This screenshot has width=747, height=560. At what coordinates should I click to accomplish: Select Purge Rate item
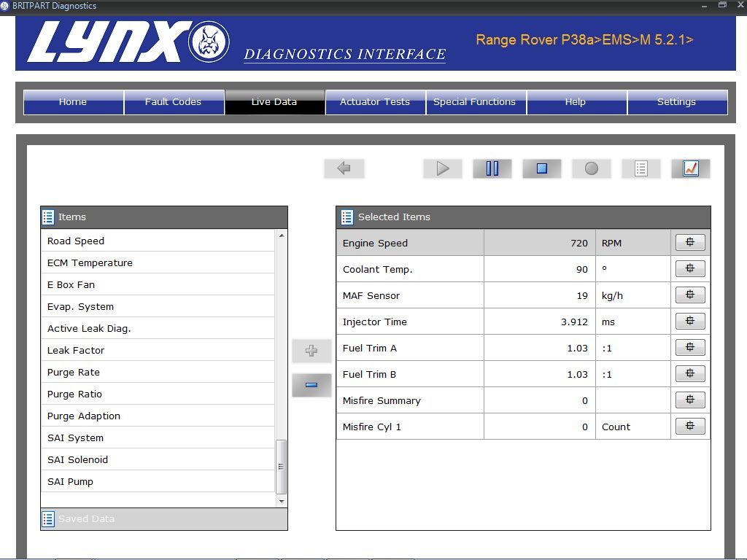[158, 373]
